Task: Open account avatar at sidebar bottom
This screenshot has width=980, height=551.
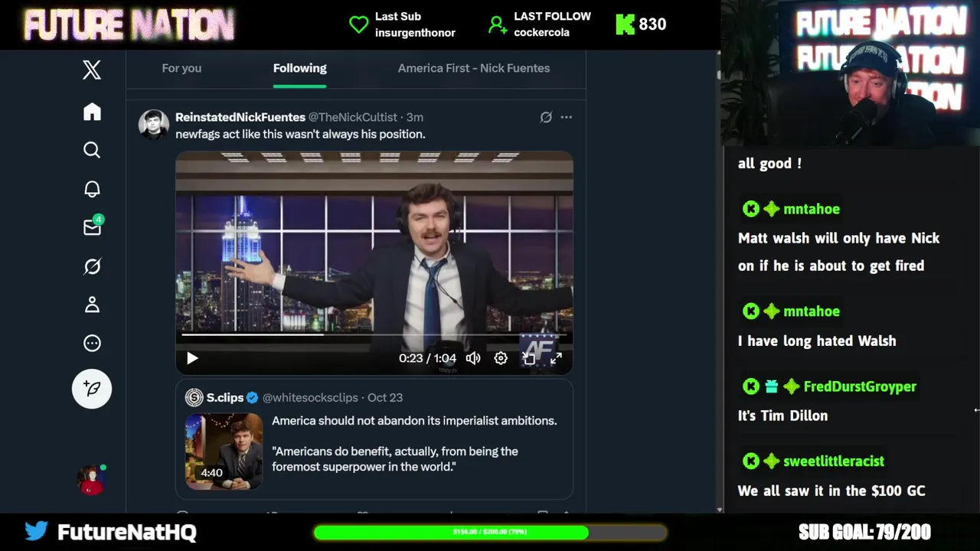Action: (x=91, y=480)
